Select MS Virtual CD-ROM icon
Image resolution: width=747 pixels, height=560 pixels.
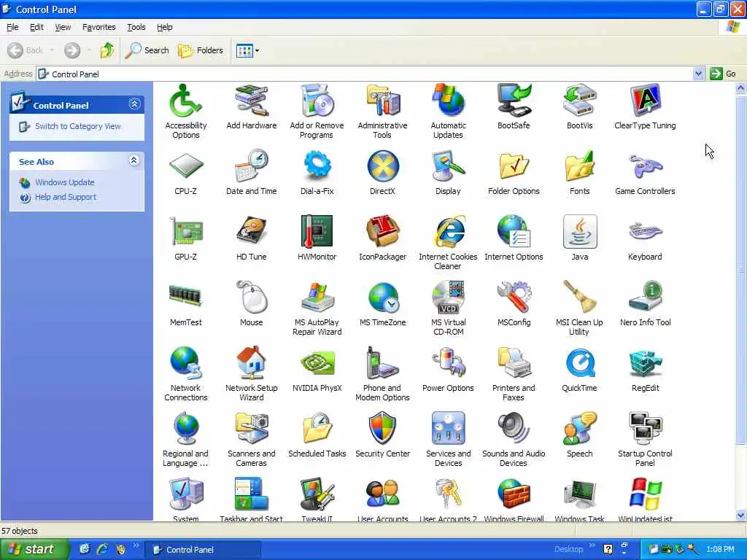coord(449,297)
